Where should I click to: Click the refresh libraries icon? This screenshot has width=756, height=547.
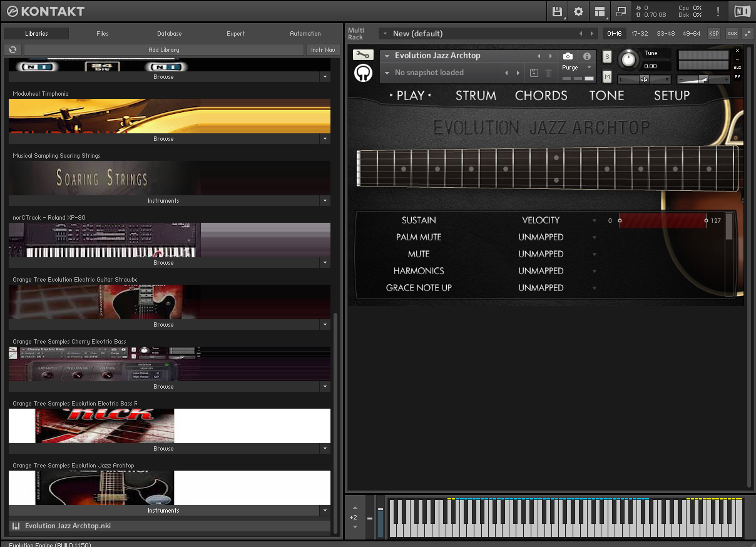pyautogui.click(x=13, y=49)
